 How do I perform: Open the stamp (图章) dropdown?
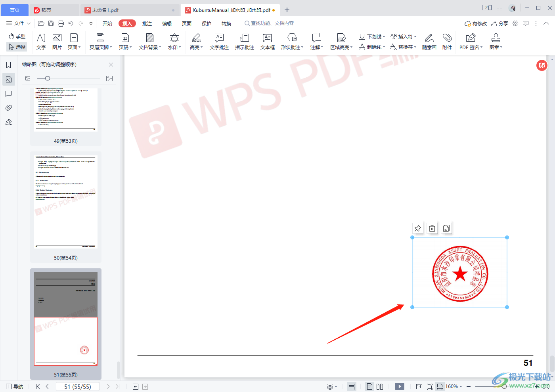click(496, 42)
